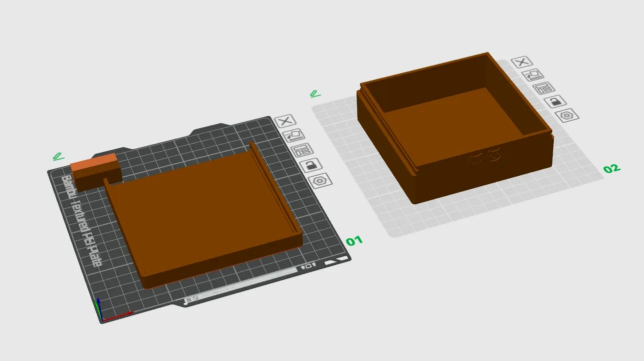Open plate 02 settings hexagon icon
644x361 pixels.
[x=567, y=115]
